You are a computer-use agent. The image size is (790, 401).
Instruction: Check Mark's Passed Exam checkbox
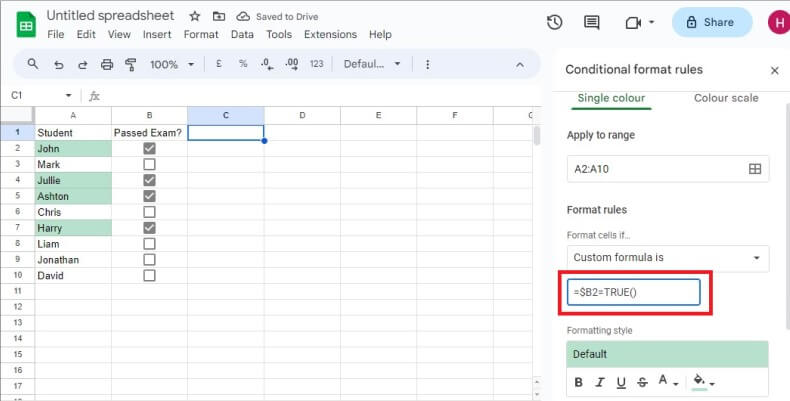149,164
